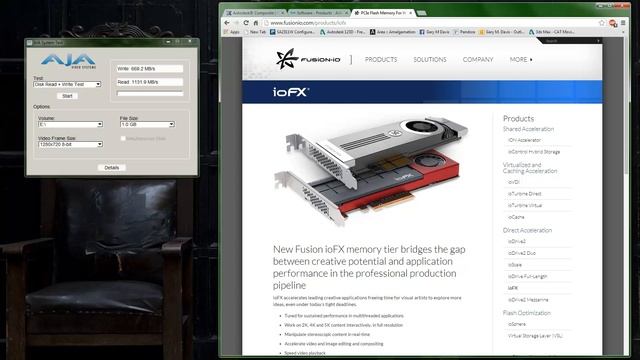640x360 pixels.
Task: Open the COMPANY menu on Fusion-io site
Action: click(x=478, y=60)
